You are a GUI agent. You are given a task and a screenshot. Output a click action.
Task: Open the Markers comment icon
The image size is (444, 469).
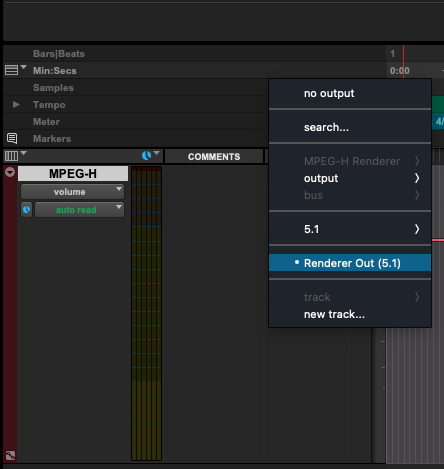point(12,138)
